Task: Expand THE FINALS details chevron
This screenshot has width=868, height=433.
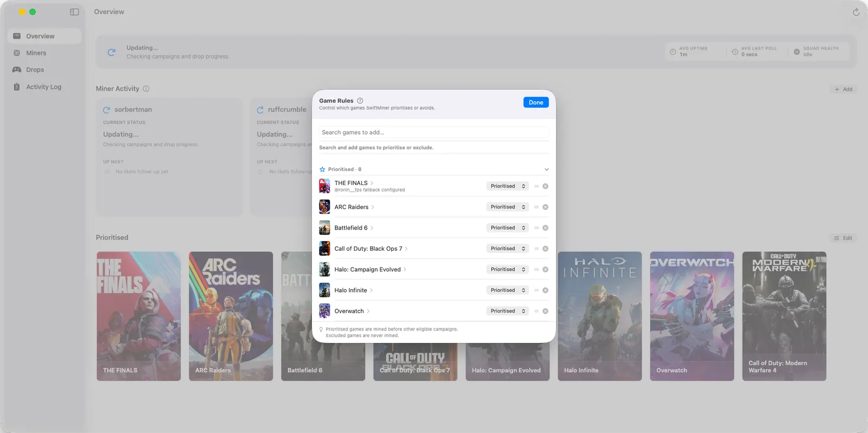Action: click(372, 183)
